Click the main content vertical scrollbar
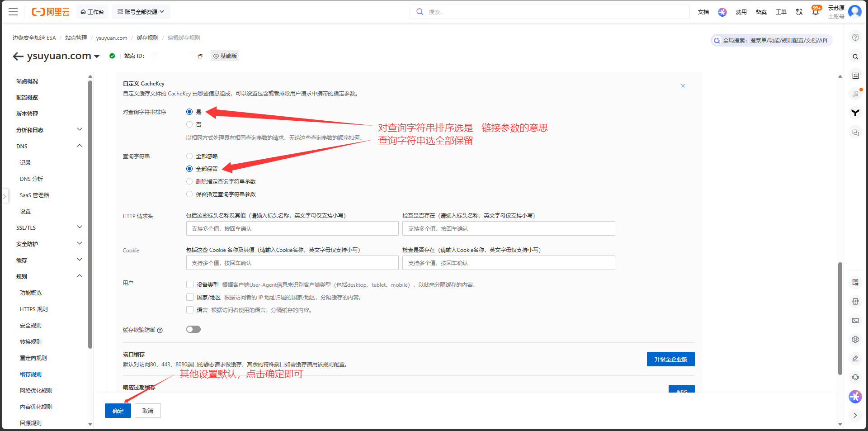This screenshot has width=868, height=431. click(840, 318)
